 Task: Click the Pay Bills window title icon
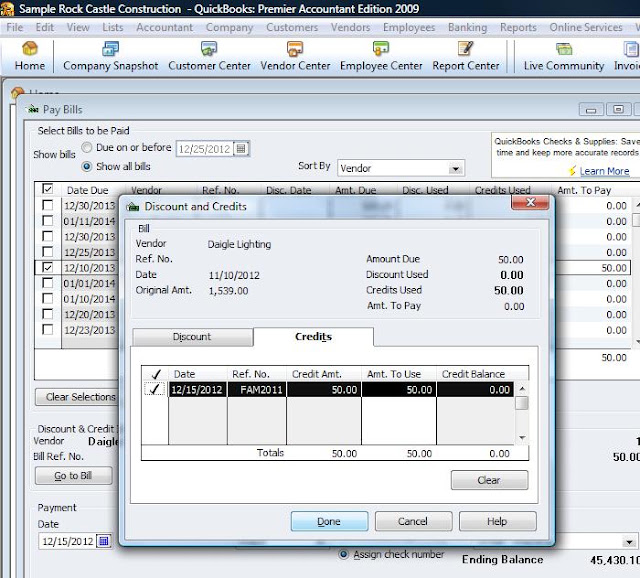pos(33,109)
